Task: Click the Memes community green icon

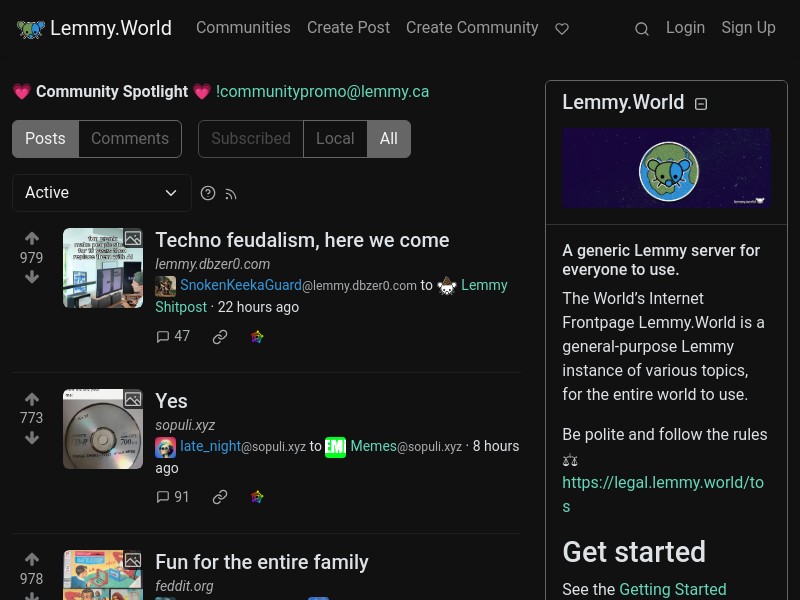Action: [335, 447]
